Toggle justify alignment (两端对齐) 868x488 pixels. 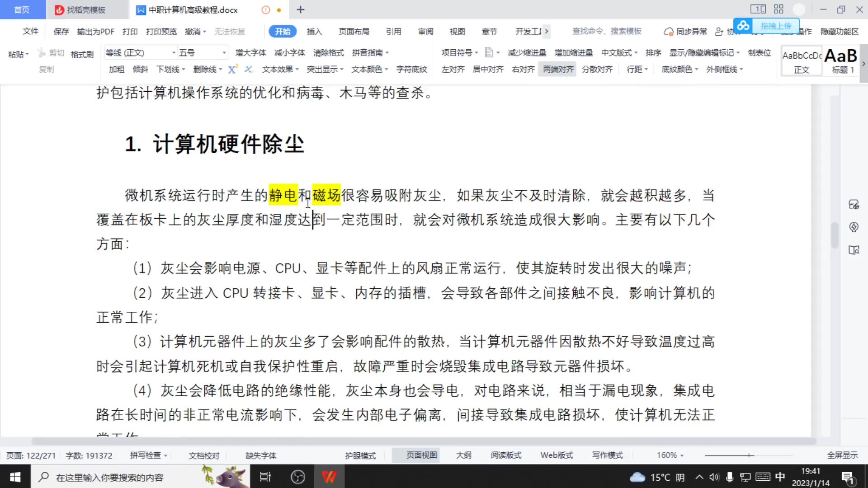click(x=557, y=69)
